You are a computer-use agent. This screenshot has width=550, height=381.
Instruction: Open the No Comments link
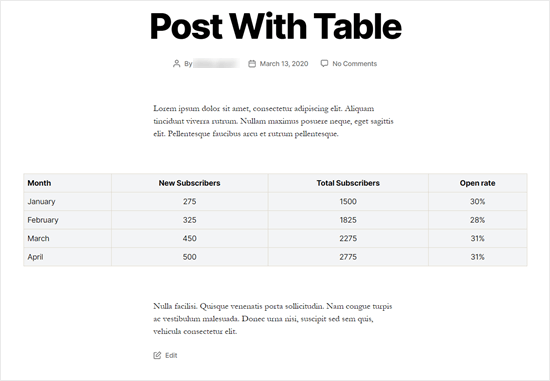pyautogui.click(x=355, y=64)
